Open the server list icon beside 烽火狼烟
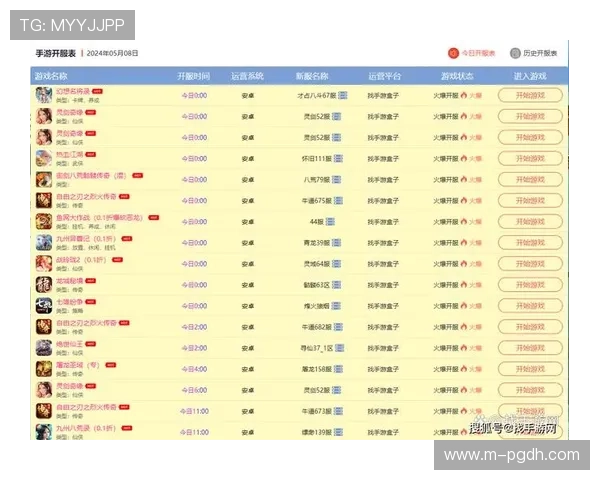The height and width of the screenshot is (480, 600). point(336,306)
